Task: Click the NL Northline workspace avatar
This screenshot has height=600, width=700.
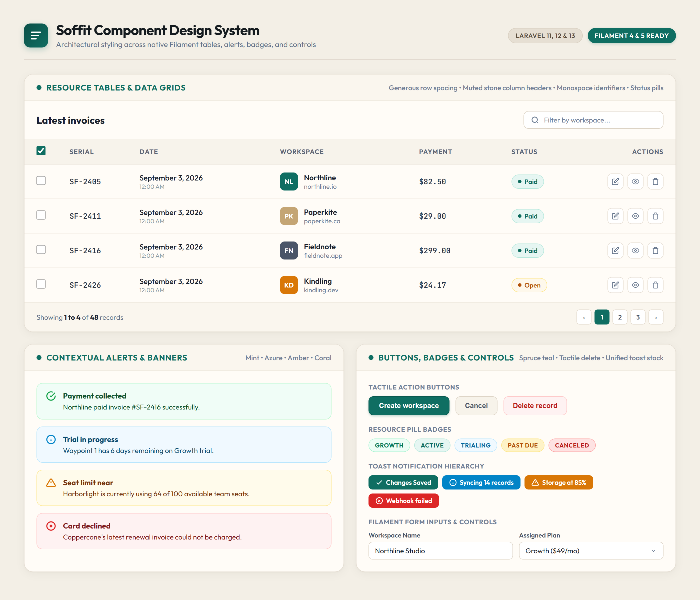Action: point(289,182)
